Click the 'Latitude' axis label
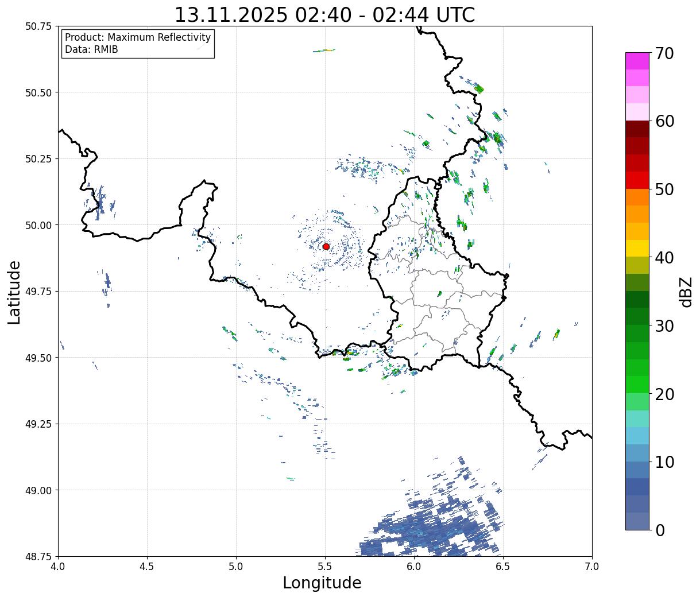This screenshot has width=700, height=597. point(14,292)
